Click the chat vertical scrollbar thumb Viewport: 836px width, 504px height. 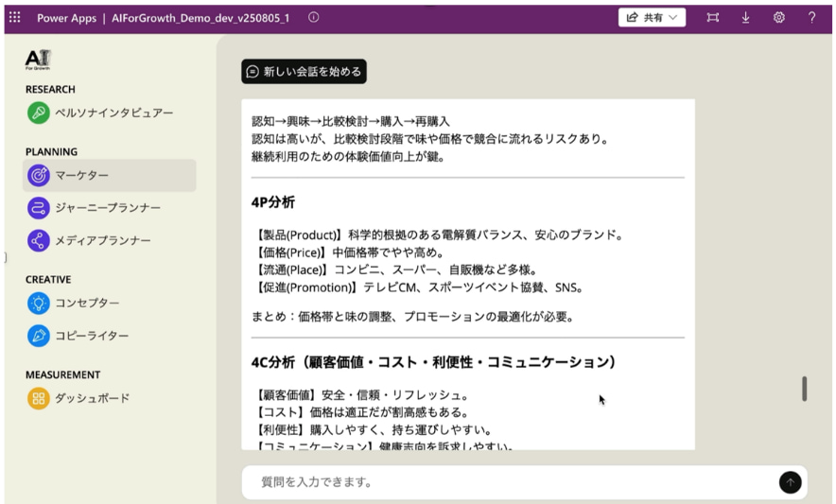click(804, 389)
